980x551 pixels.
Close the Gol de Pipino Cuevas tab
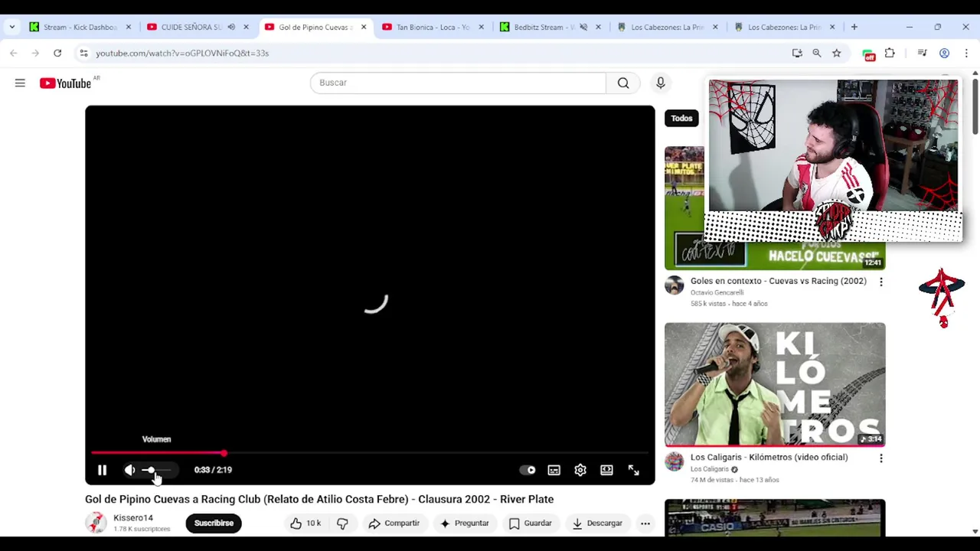point(364,27)
